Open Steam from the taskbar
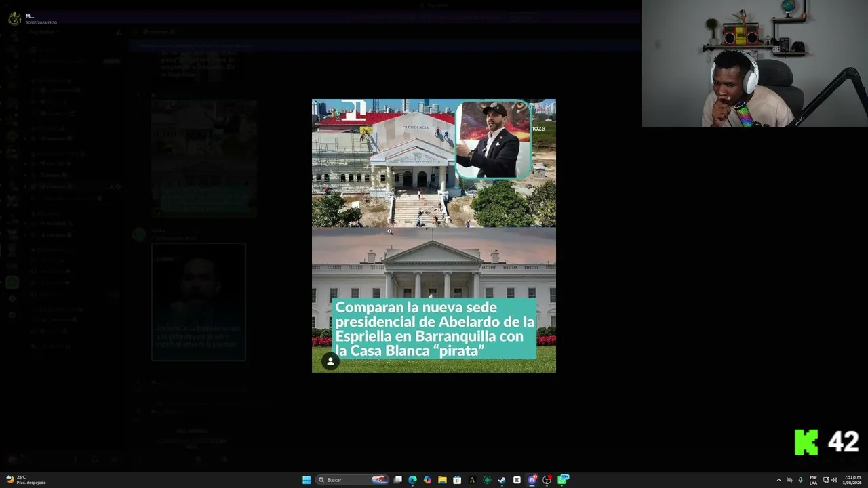The height and width of the screenshot is (488, 868). pyautogui.click(x=502, y=480)
